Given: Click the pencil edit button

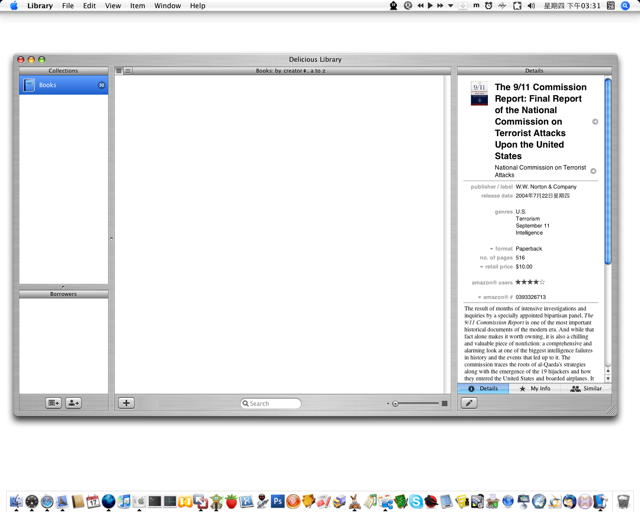Looking at the screenshot, I should 469,403.
